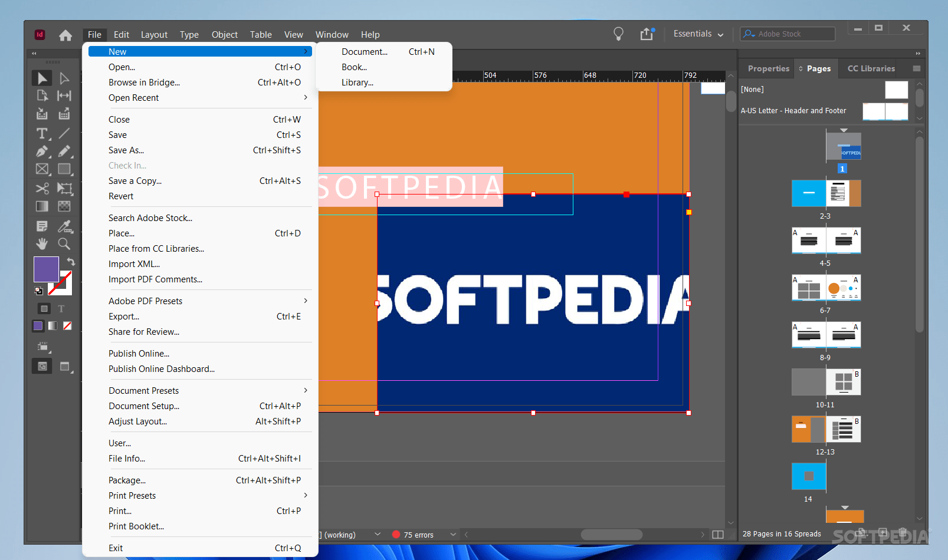Open the lightbulb Discover icon

(618, 34)
